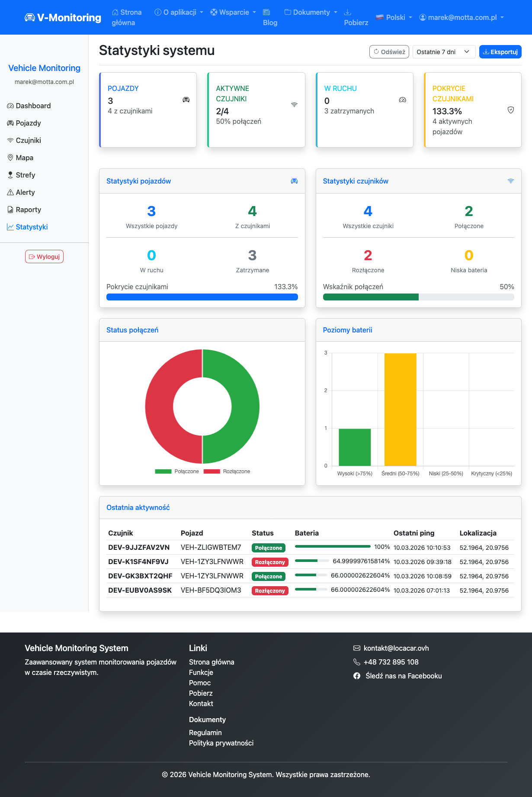
Task: Open Raporty from the sidebar
Action: pyautogui.click(x=28, y=210)
